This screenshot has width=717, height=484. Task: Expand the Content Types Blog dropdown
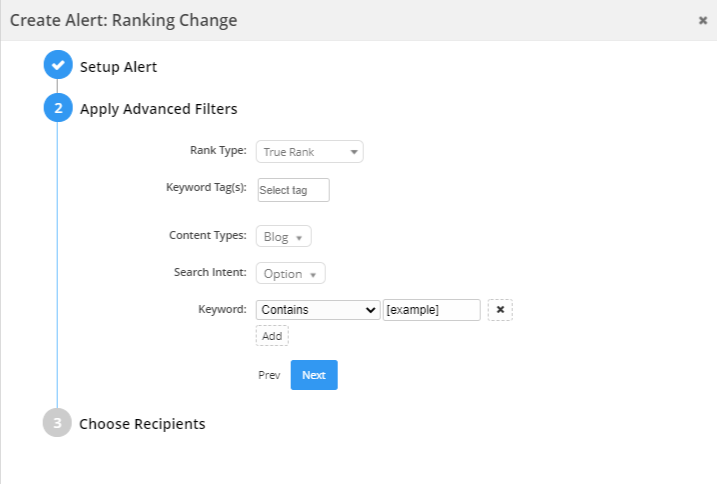[x=284, y=237]
